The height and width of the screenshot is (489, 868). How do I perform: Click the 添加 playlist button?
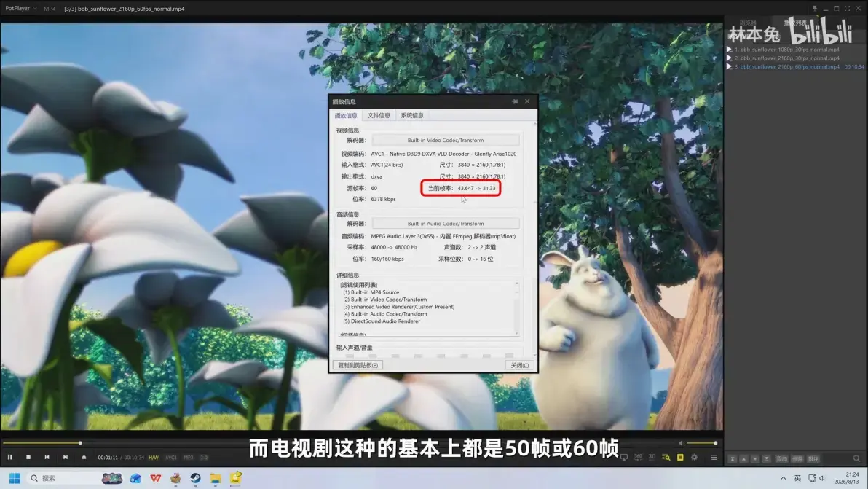pos(781,458)
